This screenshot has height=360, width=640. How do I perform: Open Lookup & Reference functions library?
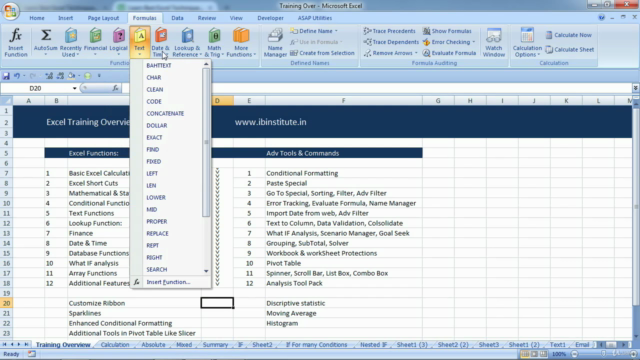(187, 42)
